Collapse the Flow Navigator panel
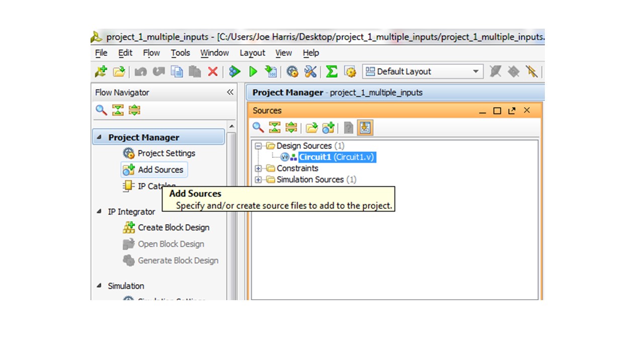Viewport: 644px width, 362px height. point(230,93)
